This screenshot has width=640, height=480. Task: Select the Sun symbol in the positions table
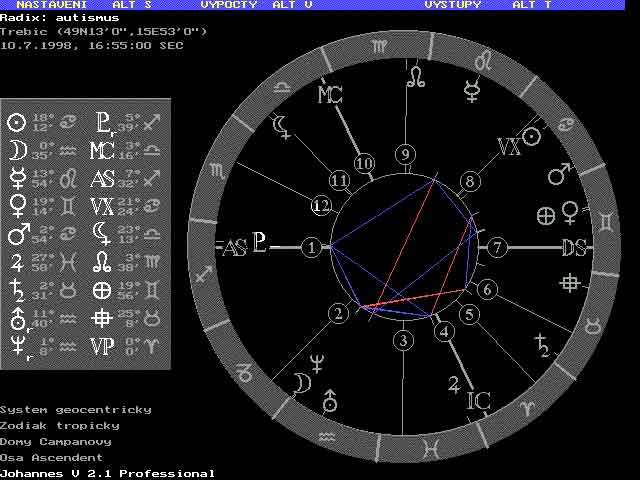[16, 123]
